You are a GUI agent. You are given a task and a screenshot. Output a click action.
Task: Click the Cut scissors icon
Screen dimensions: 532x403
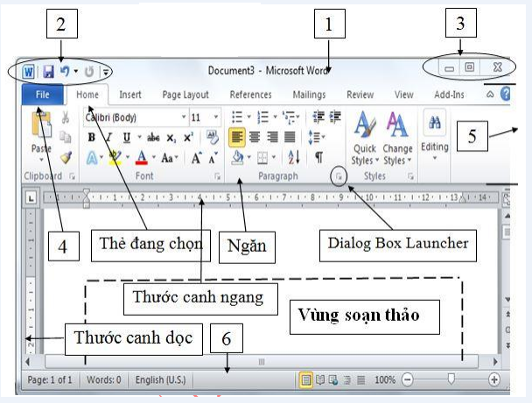tap(65, 117)
